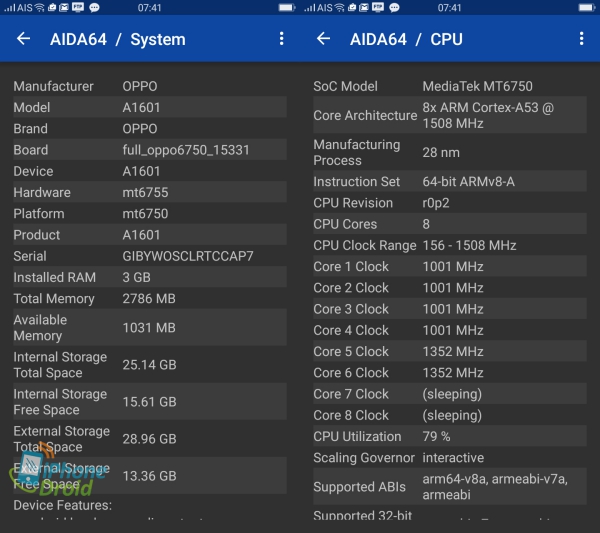Select the Core 8 Clock sleeping row
Image resolution: width=600 pixels, height=533 pixels.
(x=450, y=415)
